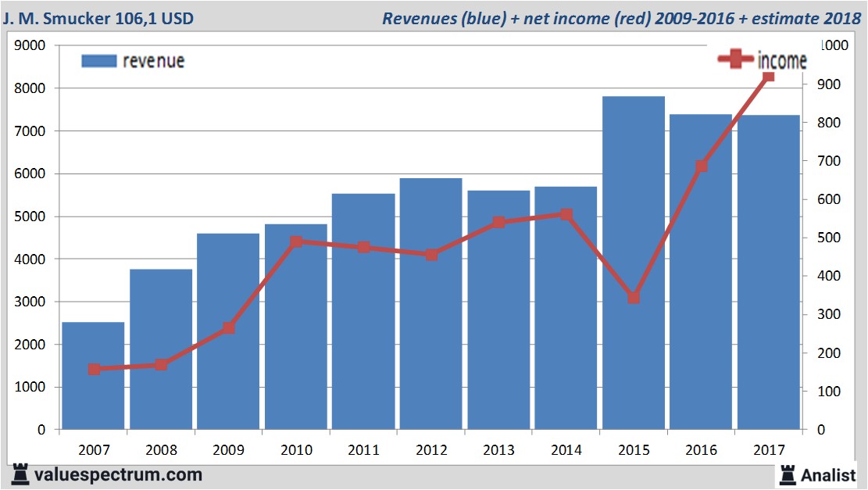
Task: Open the valuespectrum.com link text
Action: coord(118,475)
